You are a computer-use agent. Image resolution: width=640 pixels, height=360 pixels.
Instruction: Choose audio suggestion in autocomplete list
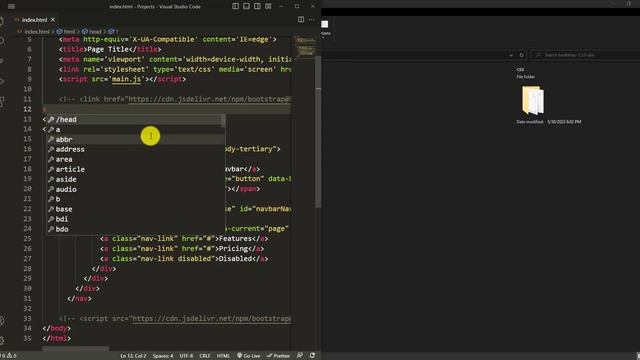135,189
